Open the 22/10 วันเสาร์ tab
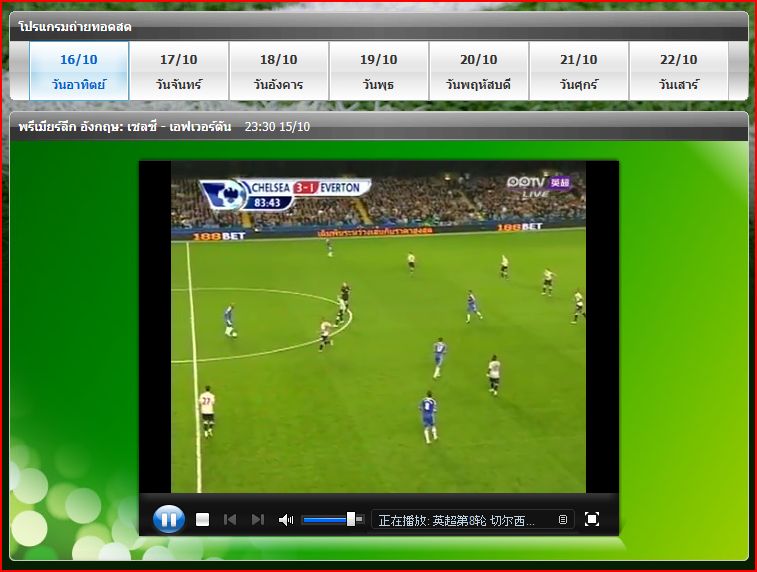The width and height of the screenshot is (757, 572). click(679, 71)
